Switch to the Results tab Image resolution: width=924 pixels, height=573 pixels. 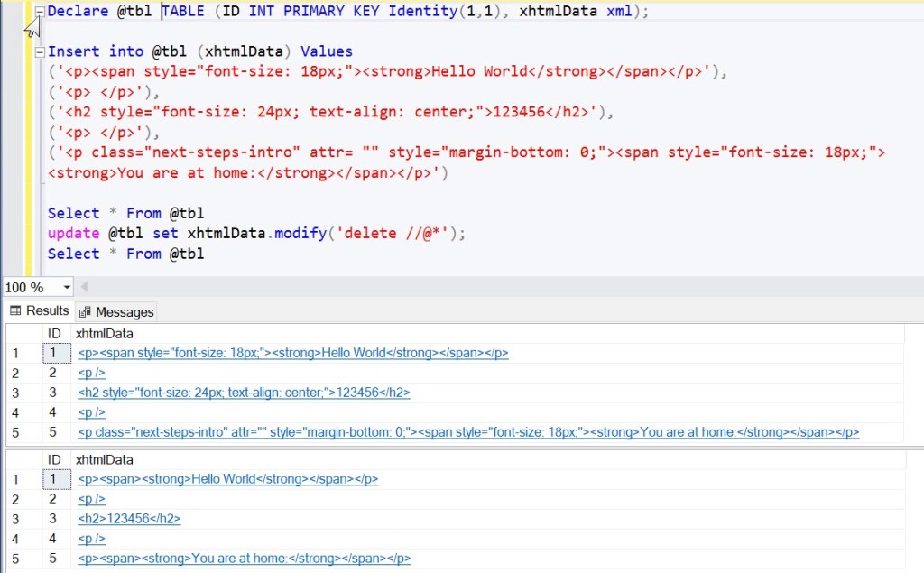tap(40, 311)
